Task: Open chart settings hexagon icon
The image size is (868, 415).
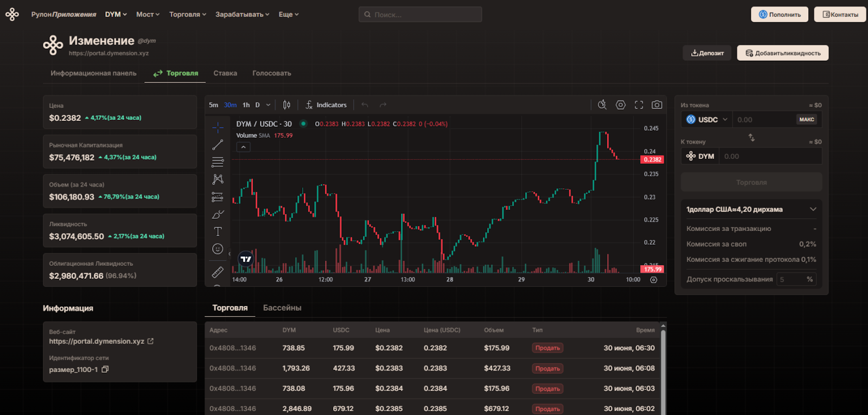Action: pyautogui.click(x=621, y=105)
